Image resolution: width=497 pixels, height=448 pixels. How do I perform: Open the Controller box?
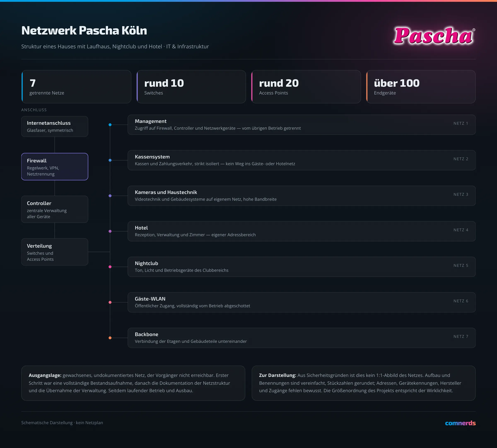(x=55, y=209)
